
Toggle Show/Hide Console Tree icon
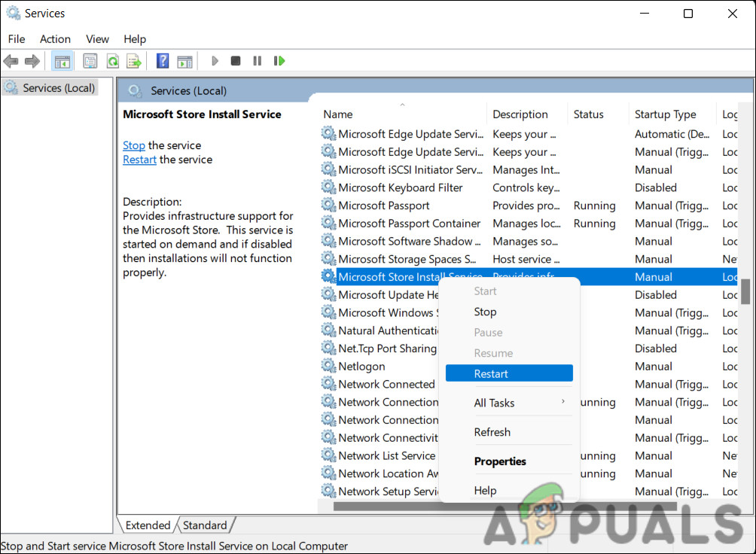pos(62,61)
